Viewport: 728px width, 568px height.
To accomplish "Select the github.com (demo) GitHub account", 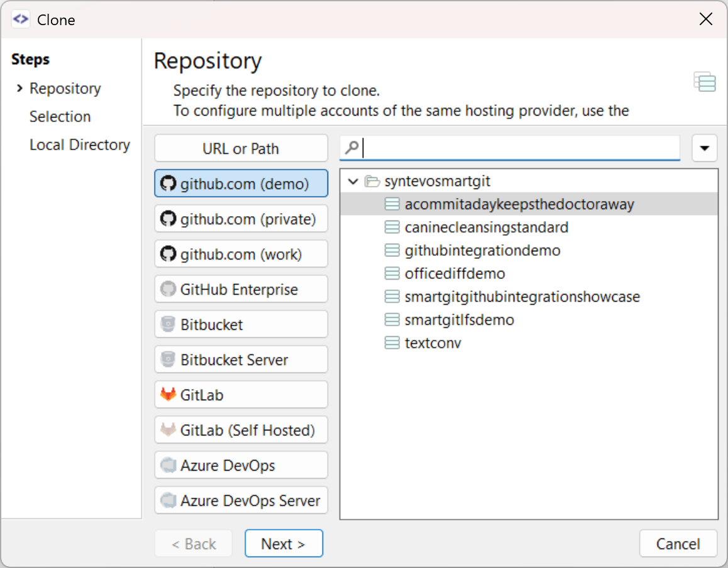I will tap(241, 183).
